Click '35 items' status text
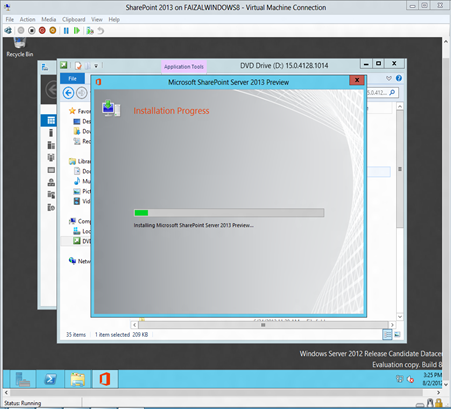 point(76,335)
